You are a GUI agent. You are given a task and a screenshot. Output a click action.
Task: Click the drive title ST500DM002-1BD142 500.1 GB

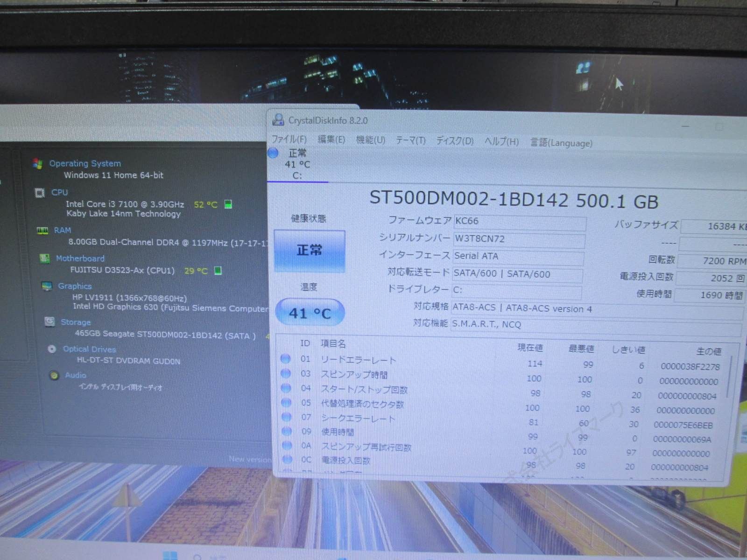[514, 201]
